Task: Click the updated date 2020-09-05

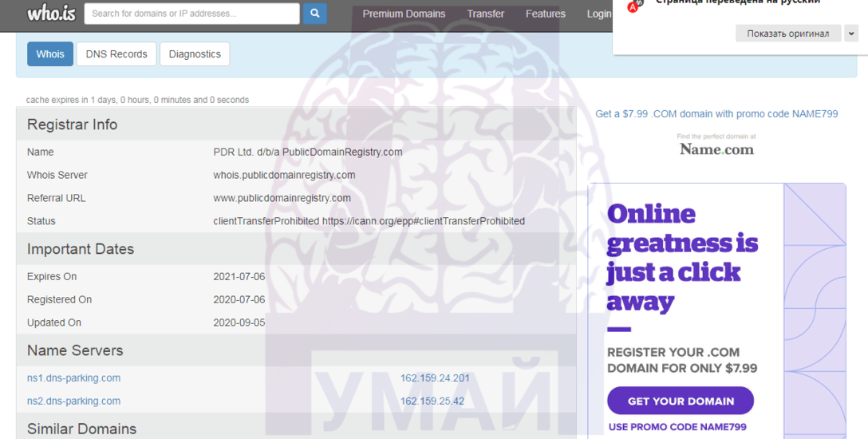Action: [x=239, y=322]
